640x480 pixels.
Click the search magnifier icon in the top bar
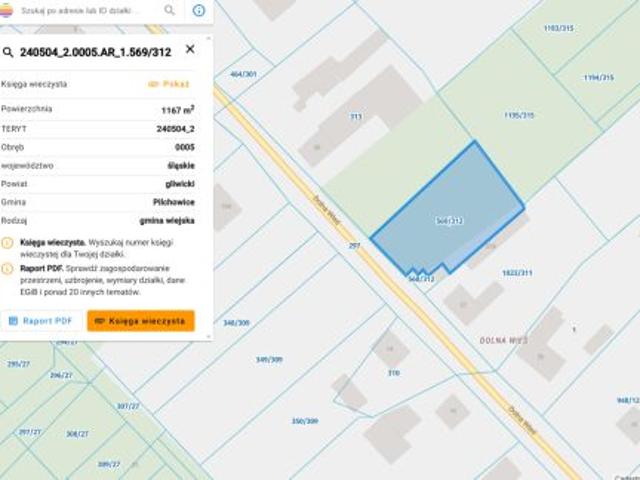tap(169, 10)
